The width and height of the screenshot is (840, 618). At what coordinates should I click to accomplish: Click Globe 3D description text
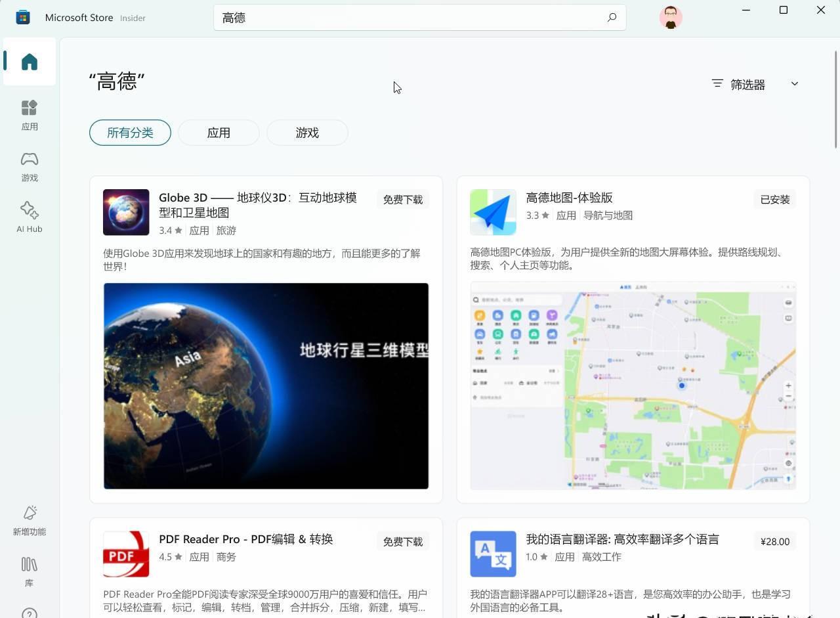pos(262,260)
